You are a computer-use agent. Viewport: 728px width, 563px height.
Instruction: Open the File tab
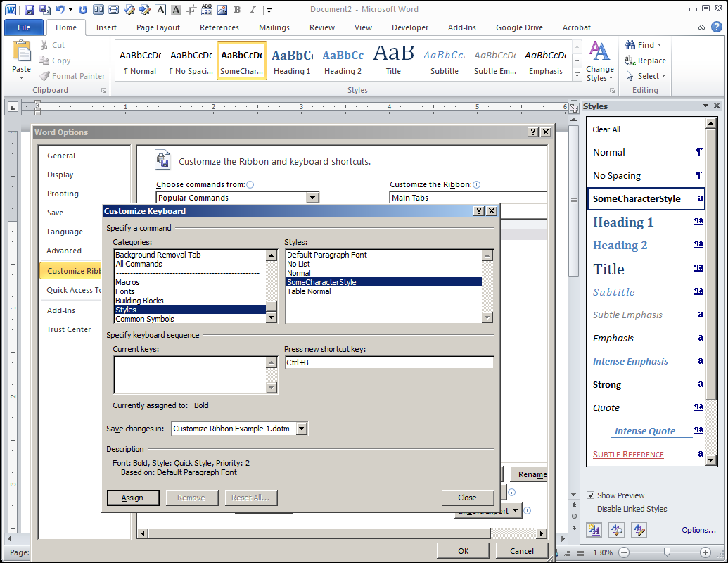pyautogui.click(x=24, y=27)
